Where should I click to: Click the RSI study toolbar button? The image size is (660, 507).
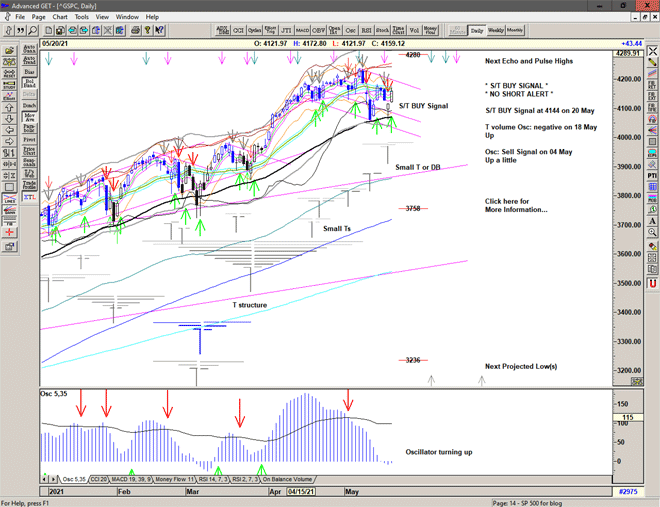(366, 31)
